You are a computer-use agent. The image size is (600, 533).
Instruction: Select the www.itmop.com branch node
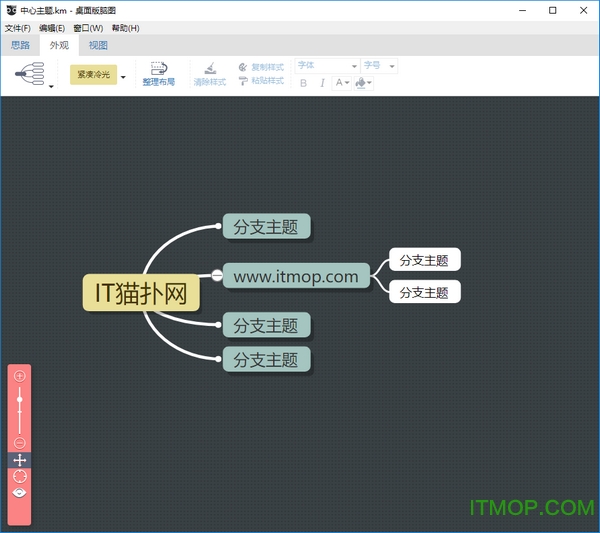296,276
